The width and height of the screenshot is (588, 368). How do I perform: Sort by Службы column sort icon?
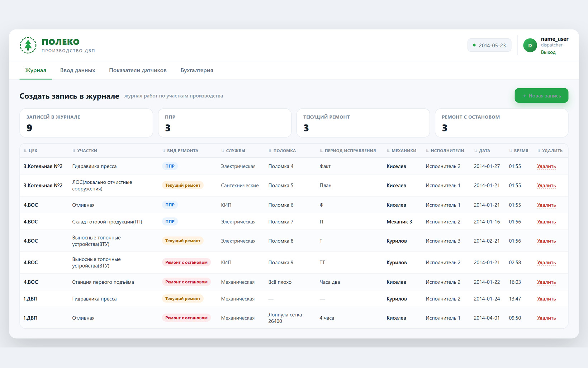click(223, 151)
